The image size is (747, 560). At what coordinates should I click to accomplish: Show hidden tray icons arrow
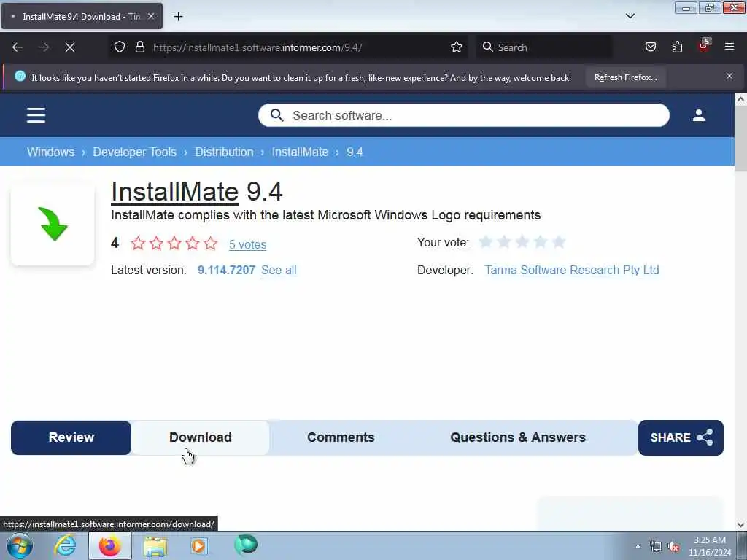coord(638,546)
